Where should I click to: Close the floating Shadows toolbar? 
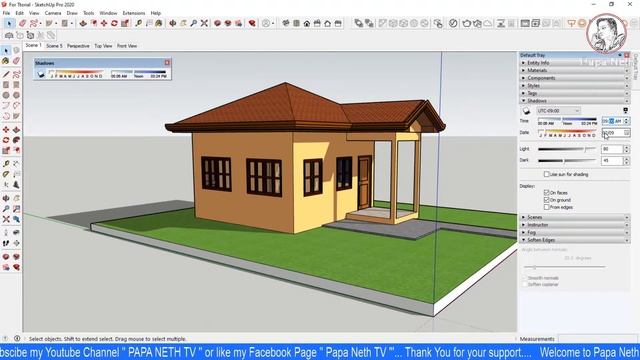pyautogui.click(x=167, y=62)
